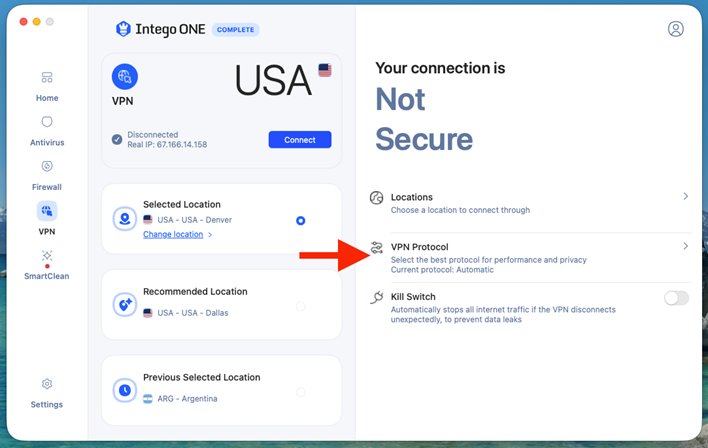Select the VPN globe icon in sidebar
This screenshot has height=448, width=708.
click(x=47, y=211)
